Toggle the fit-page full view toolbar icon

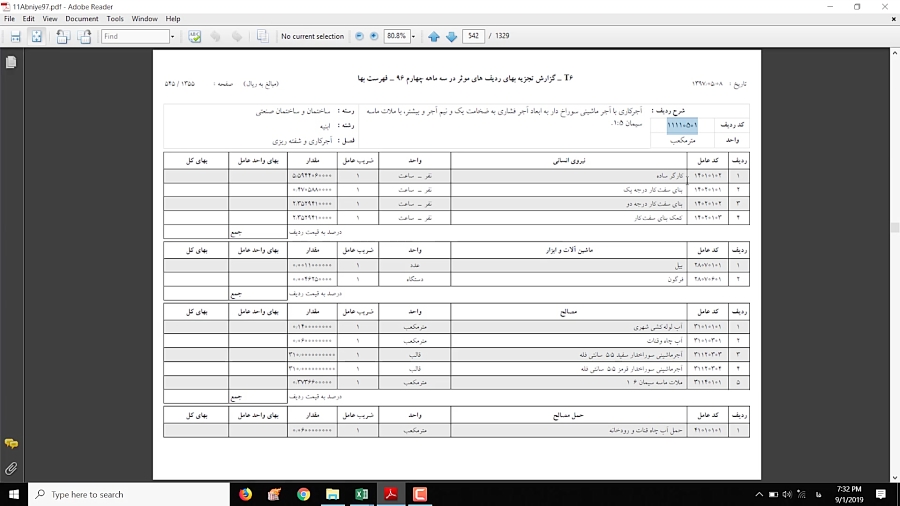click(37, 36)
